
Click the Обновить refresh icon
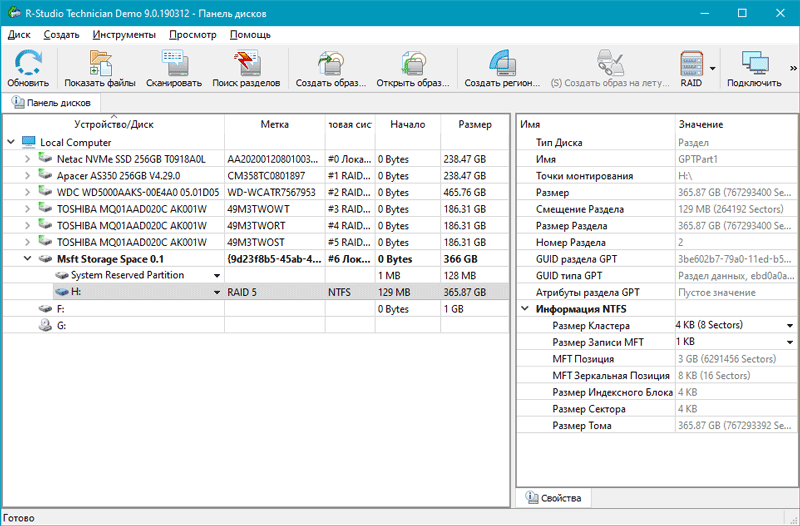click(28, 63)
